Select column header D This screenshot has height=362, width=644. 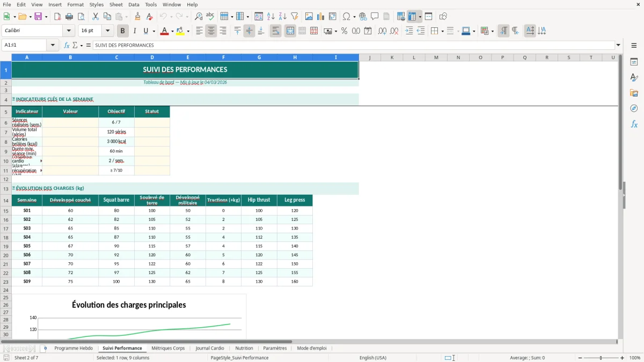click(x=152, y=57)
